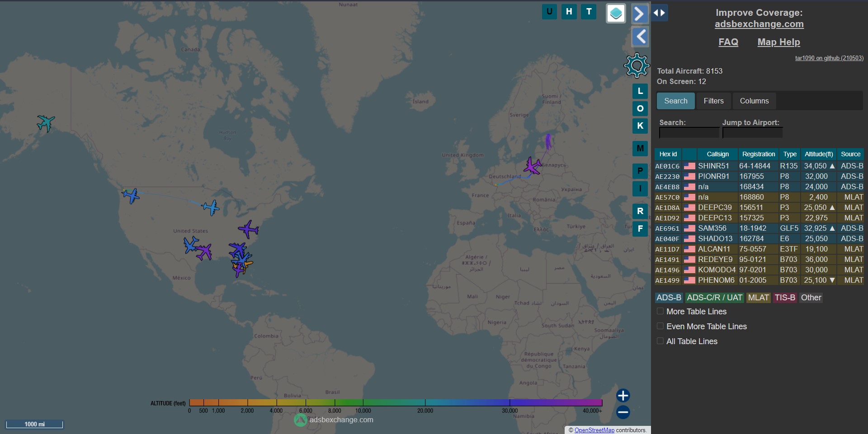Open the OpenStreetMap attribution link
The height and width of the screenshot is (434, 868).
594,430
